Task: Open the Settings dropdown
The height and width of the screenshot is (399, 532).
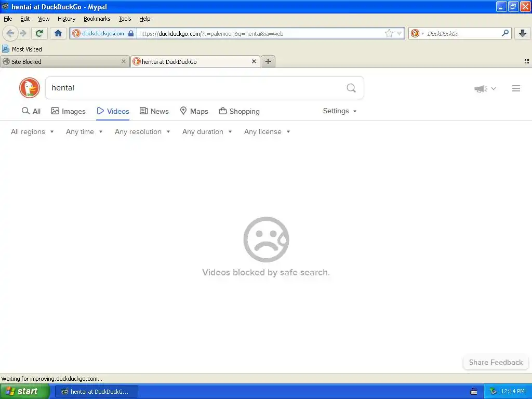Action: 340,111
